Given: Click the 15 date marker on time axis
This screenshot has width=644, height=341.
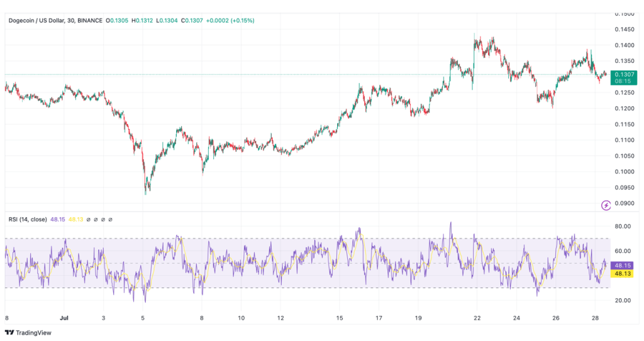Looking at the screenshot, I should click(340, 319).
